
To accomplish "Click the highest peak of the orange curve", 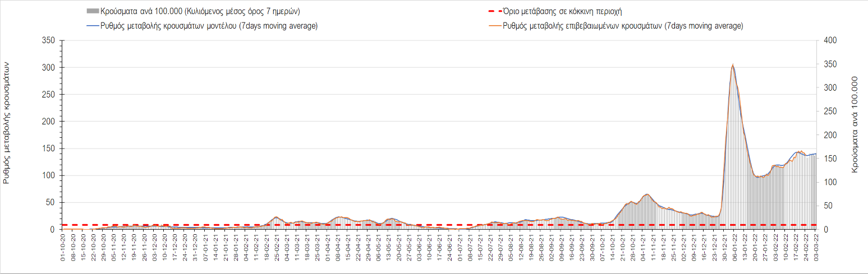I will click(733, 65).
